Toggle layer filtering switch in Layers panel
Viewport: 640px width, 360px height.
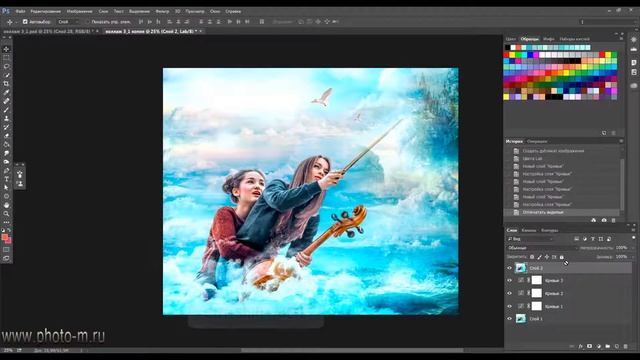[633, 238]
